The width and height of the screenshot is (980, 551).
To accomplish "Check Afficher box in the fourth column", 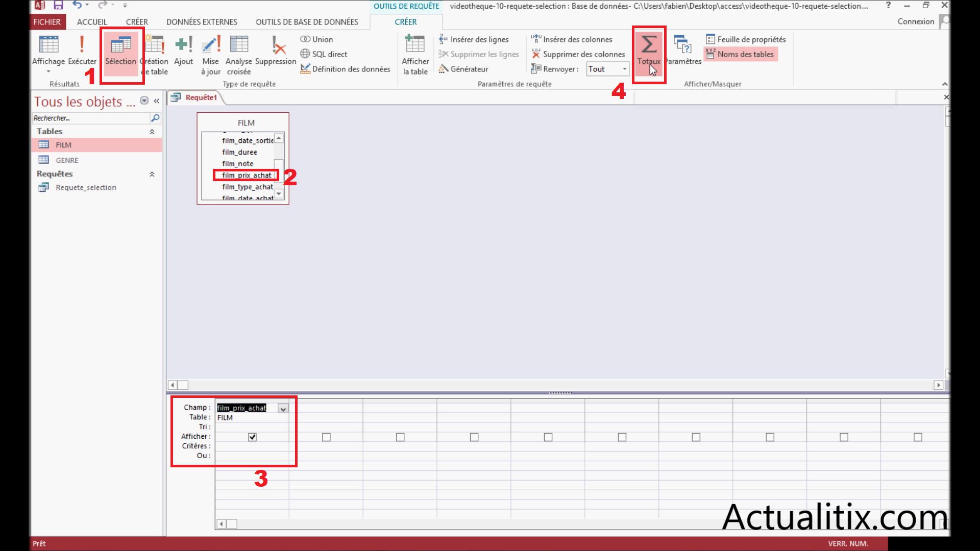I will click(x=474, y=437).
